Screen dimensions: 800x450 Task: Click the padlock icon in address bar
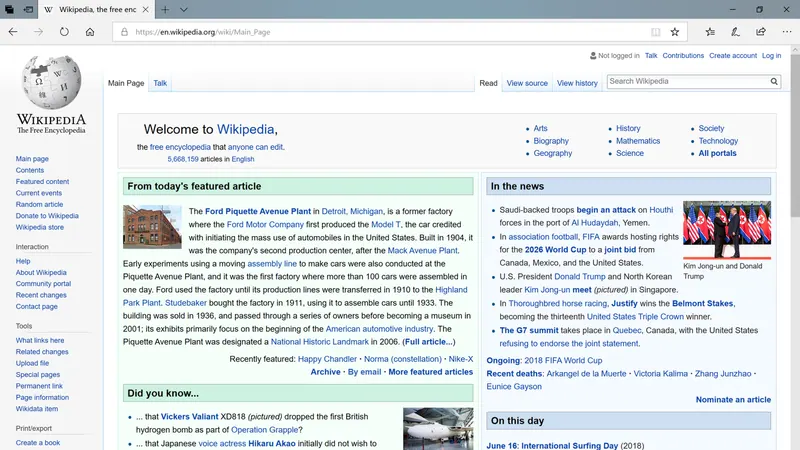124,32
